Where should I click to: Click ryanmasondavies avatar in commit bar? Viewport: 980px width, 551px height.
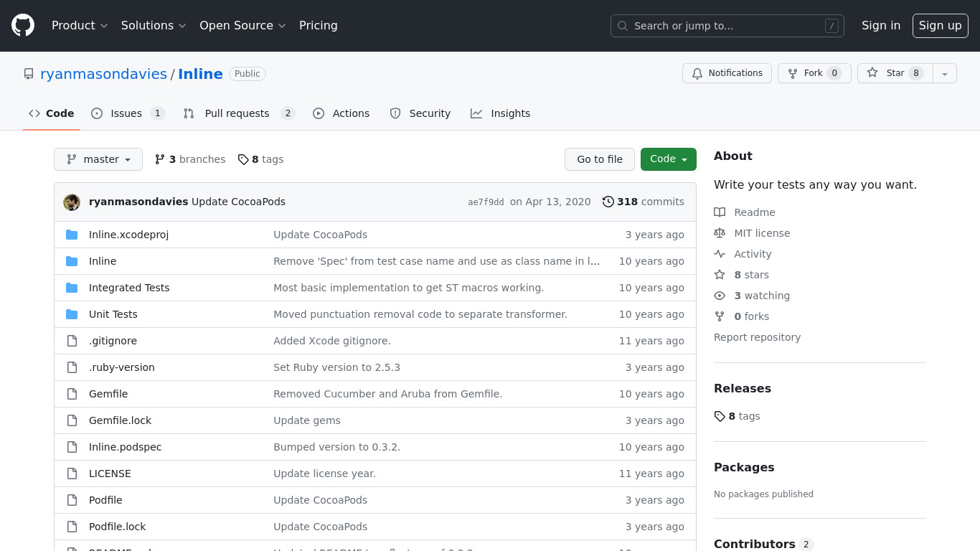[x=72, y=202]
